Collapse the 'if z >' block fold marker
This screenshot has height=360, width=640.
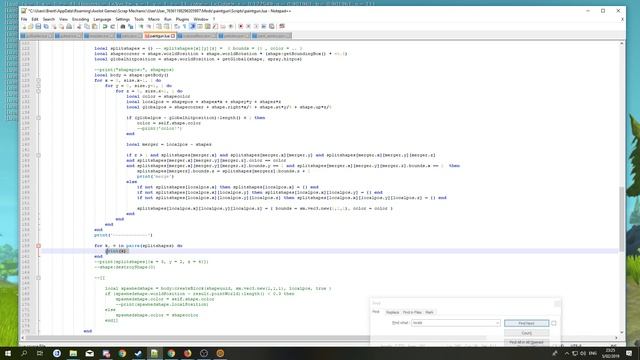pyautogui.click(x=38, y=155)
